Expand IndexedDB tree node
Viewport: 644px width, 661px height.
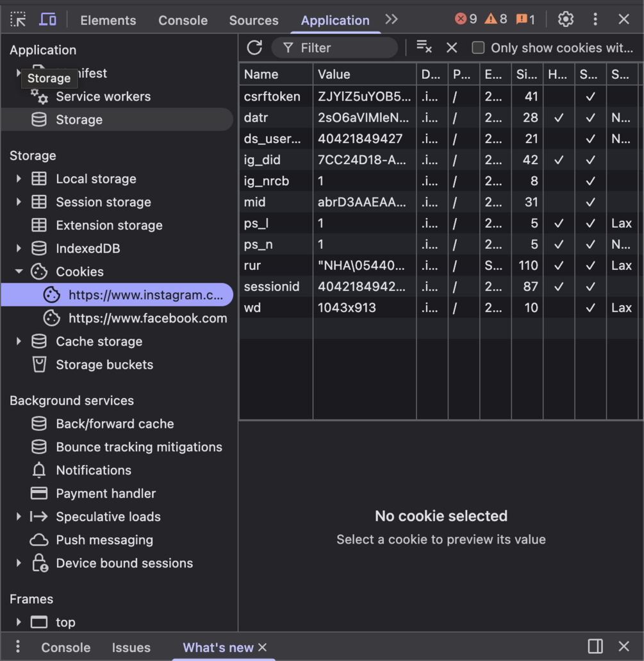point(18,248)
